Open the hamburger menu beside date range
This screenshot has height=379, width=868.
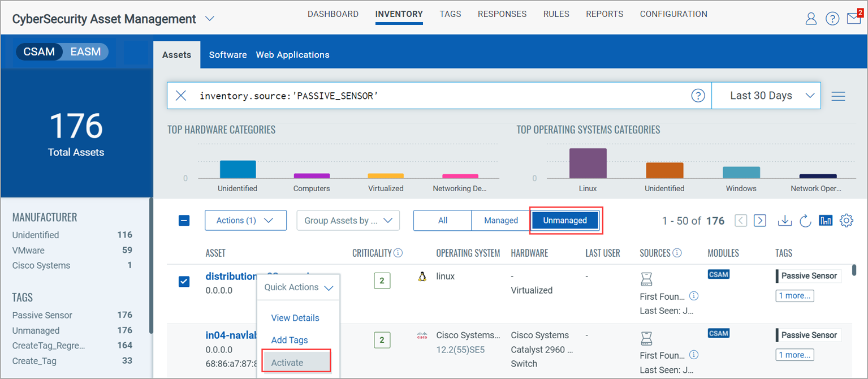pyautogui.click(x=838, y=96)
